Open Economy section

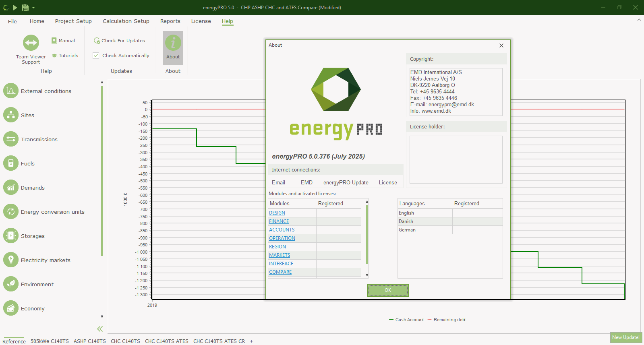click(24, 308)
